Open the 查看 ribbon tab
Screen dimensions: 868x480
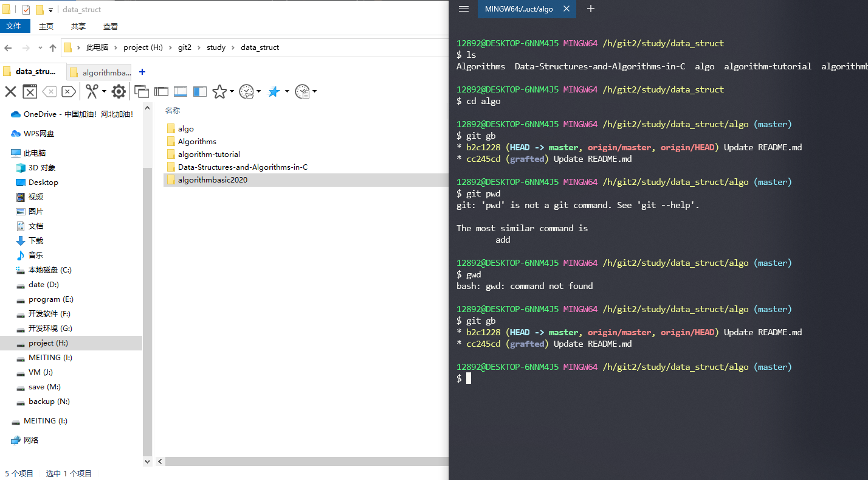[111, 26]
